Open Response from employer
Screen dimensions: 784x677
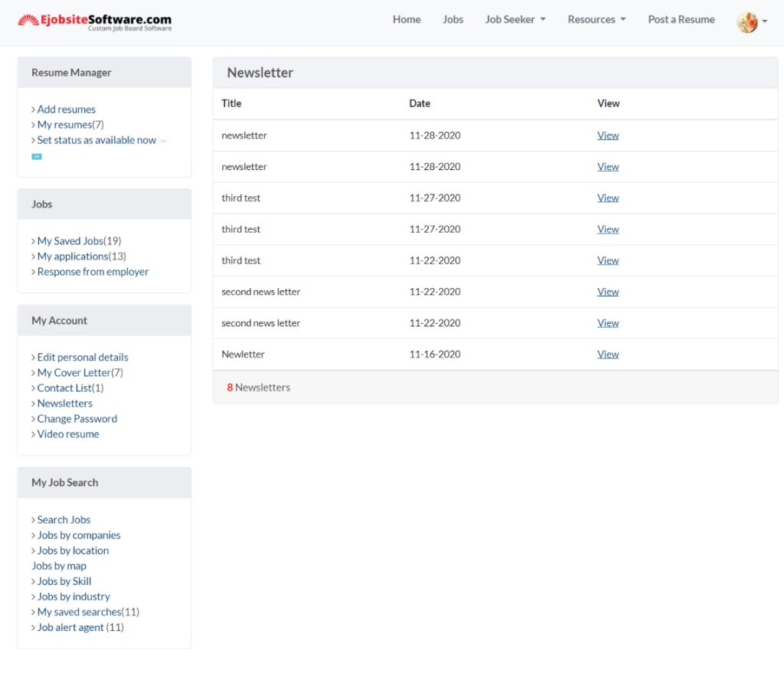pyautogui.click(x=93, y=271)
